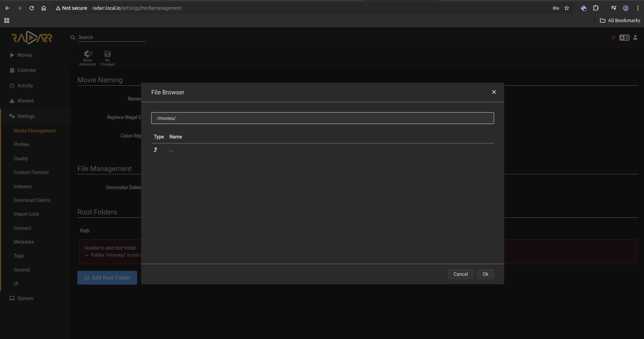Click the search magnifier icon
Image resolution: width=644 pixels, height=339 pixels.
coord(73,38)
